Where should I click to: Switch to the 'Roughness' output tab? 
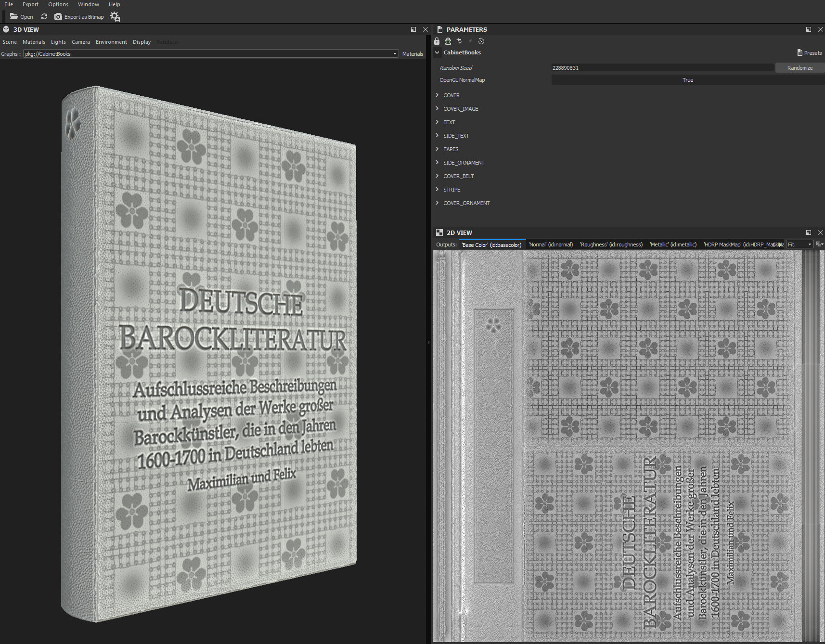611,245
